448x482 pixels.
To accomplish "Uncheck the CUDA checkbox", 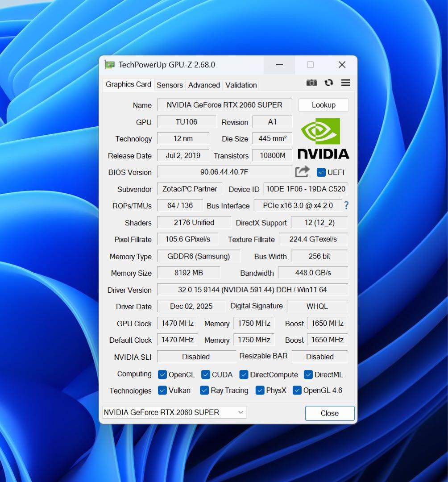I will point(206,375).
